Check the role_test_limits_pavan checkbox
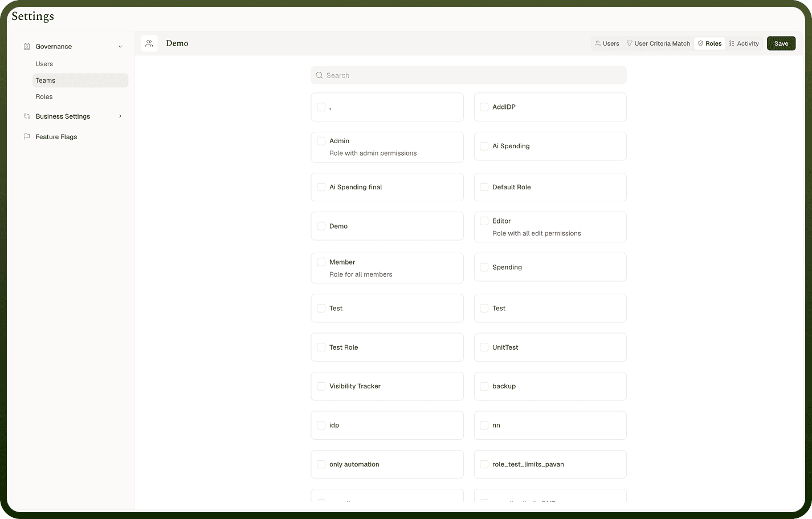Image resolution: width=812 pixels, height=519 pixels. pos(484,464)
